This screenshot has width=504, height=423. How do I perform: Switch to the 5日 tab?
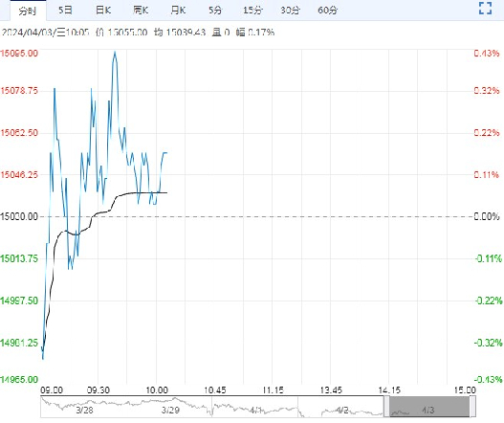[65, 11]
